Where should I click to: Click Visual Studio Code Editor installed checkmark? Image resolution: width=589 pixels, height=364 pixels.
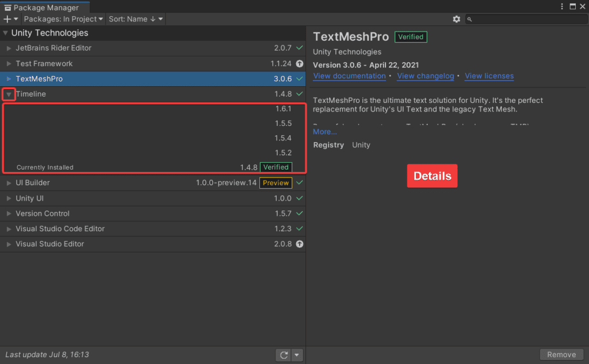tap(299, 228)
